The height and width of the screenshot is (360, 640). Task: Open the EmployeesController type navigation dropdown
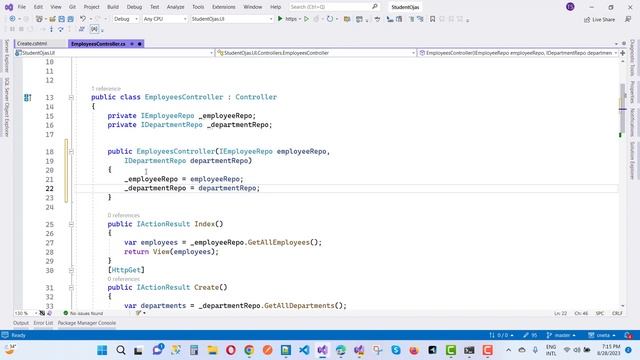tap(316, 53)
